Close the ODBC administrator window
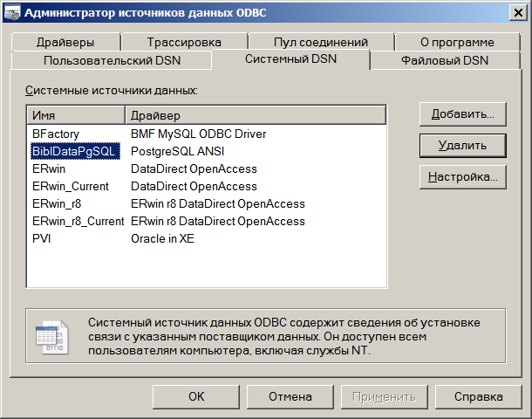Viewport: 532px width, 419px height. tap(515, 12)
